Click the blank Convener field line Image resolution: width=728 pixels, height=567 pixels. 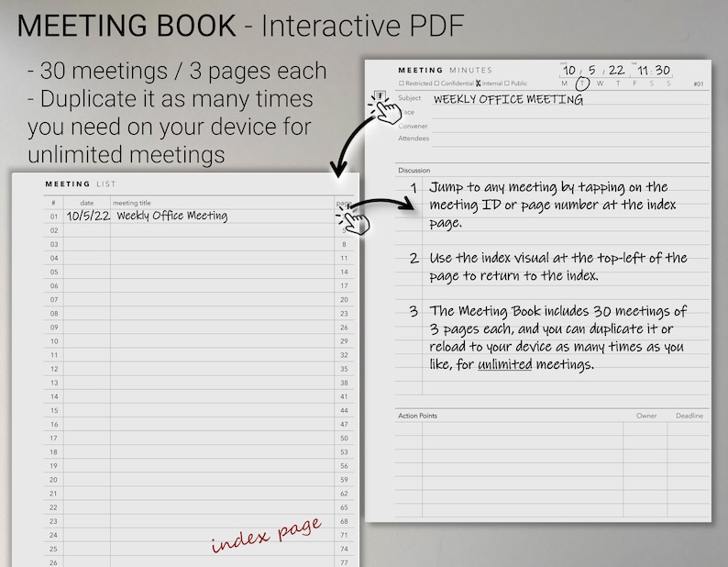pyautogui.click(x=570, y=126)
